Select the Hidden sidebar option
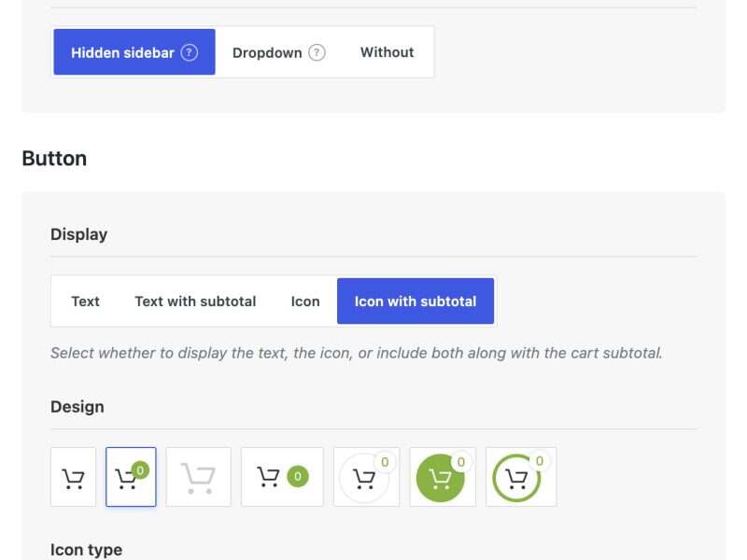 [134, 52]
